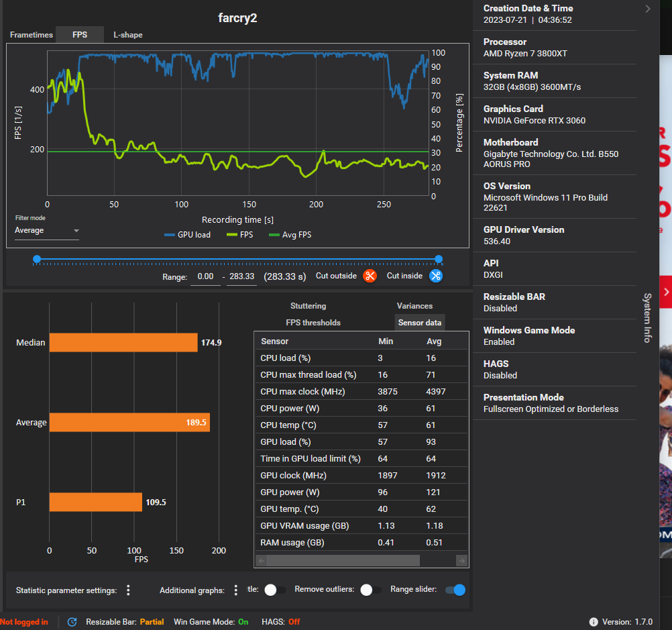This screenshot has height=630, width=672.
Task: Toggle GPU load legend entry
Action: click(188, 235)
